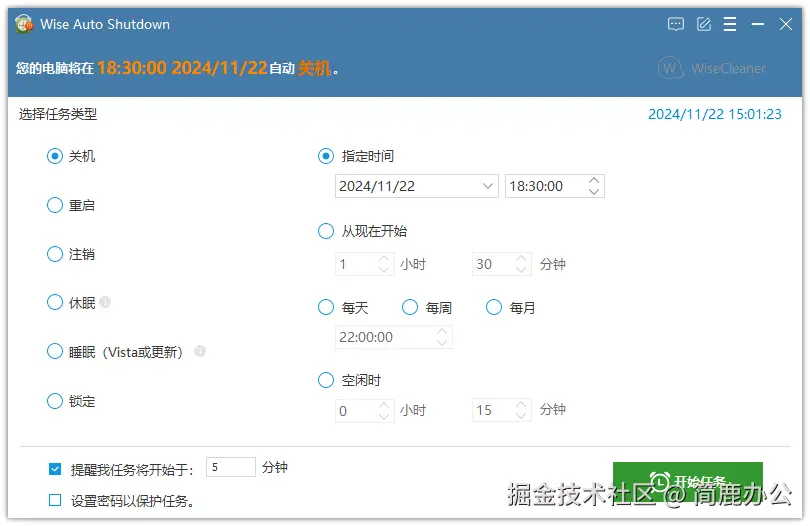Select the 每月 schedule option
810x526 pixels.
494,307
